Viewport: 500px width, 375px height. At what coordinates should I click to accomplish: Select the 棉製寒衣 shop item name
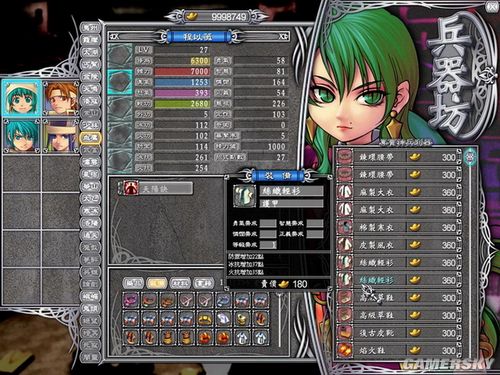[376, 227]
